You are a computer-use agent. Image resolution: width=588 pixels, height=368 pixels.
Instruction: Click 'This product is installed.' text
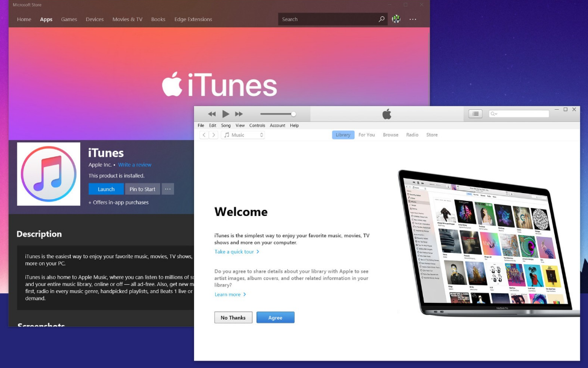pyautogui.click(x=116, y=176)
